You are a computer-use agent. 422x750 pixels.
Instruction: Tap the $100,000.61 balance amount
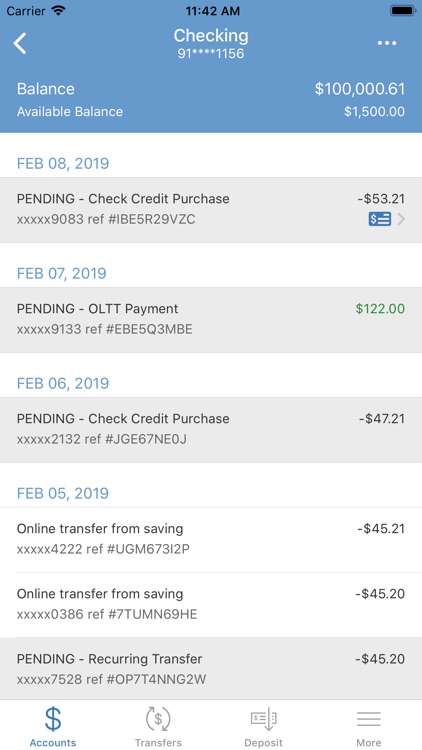click(x=360, y=89)
